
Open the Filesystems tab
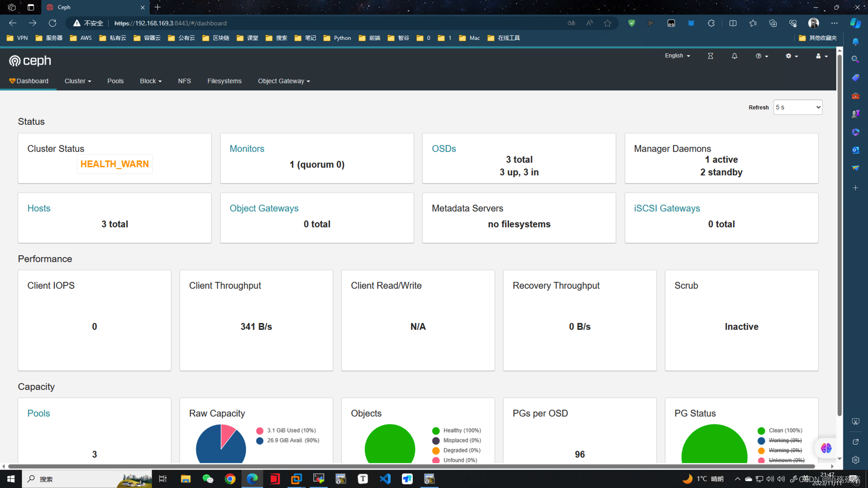point(224,81)
